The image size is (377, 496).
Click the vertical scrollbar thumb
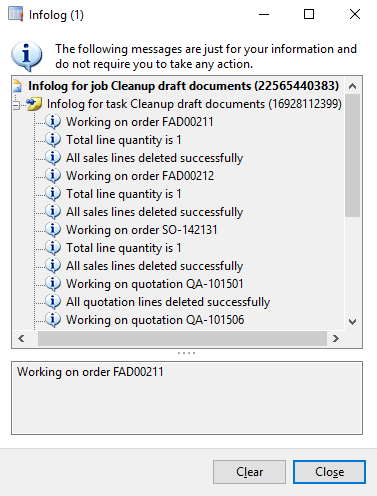point(353,156)
